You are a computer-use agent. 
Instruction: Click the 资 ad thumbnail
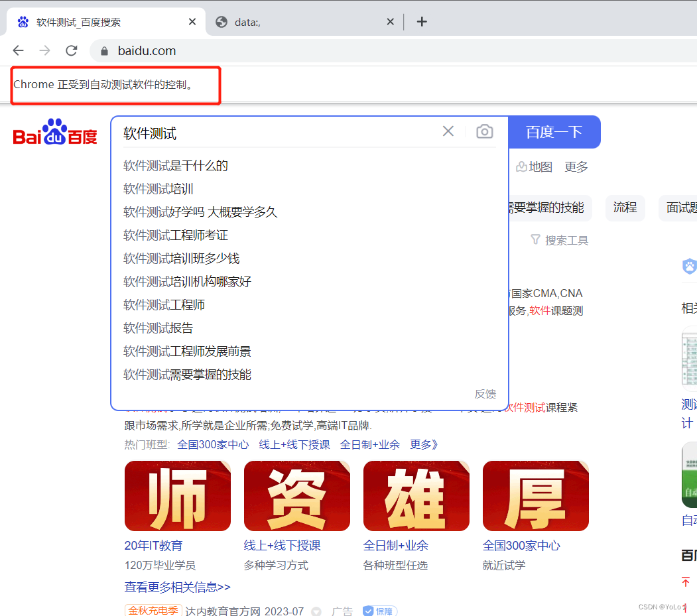tap(297, 496)
